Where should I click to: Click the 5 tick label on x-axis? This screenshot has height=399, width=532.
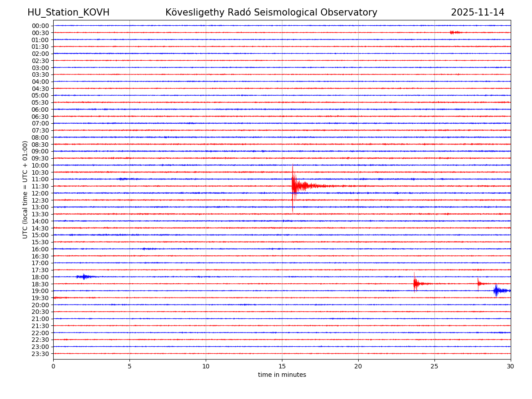[129, 366]
